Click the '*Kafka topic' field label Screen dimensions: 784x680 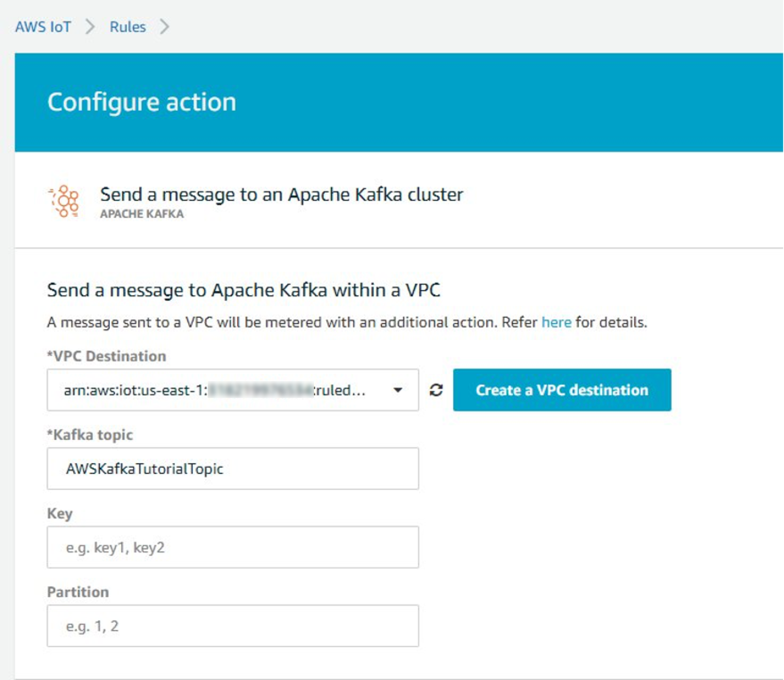tap(90, 435)
